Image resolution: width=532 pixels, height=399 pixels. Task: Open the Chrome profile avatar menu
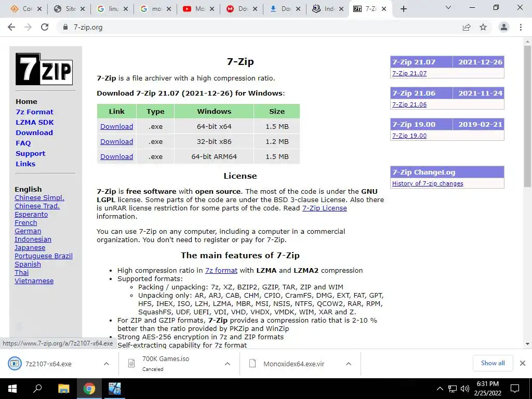pyautogui.click(x=504, y=27)
